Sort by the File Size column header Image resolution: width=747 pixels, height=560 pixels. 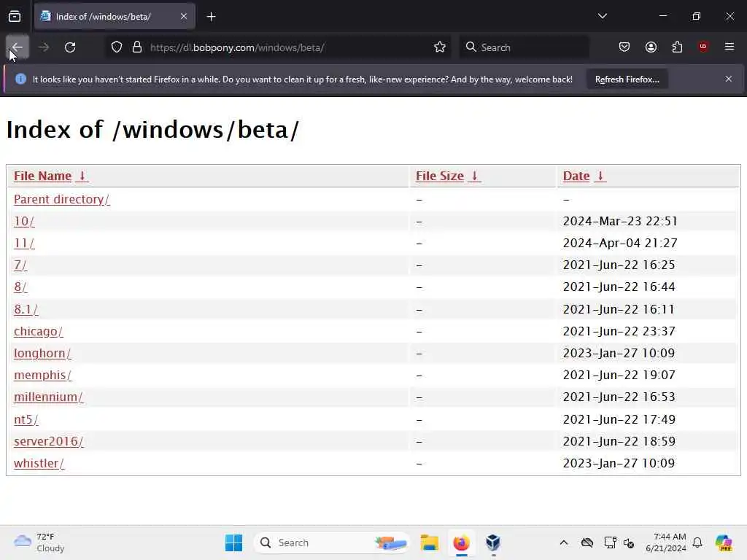(x=448, y=176)
